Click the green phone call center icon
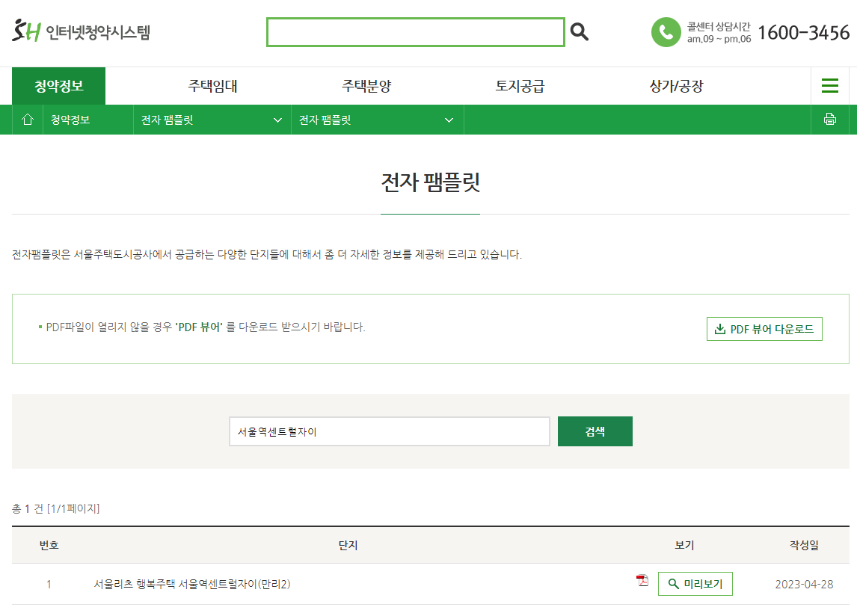Viewport: 857px width, 616px height. pyautogui.click(x=666, y=32)
